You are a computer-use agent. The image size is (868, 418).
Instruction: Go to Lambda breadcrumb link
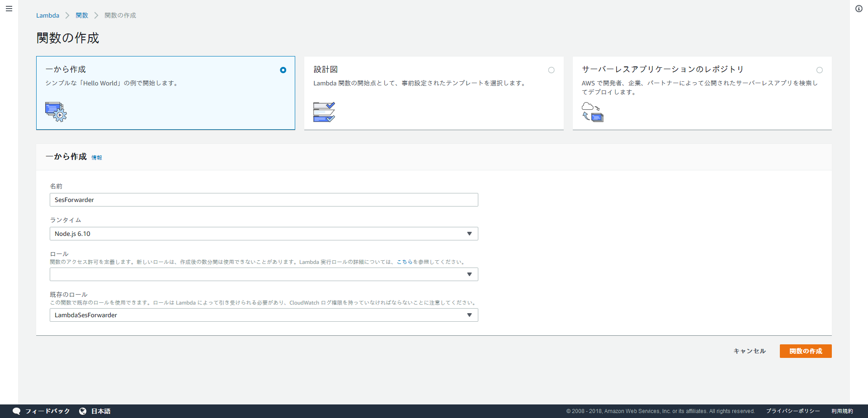point(47,15)
